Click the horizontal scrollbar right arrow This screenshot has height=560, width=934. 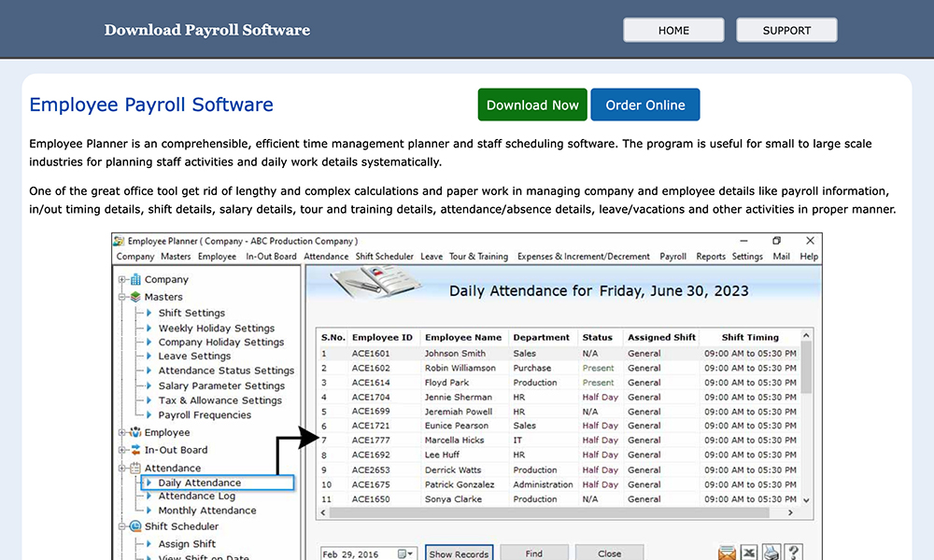click(x=790, y=512)
